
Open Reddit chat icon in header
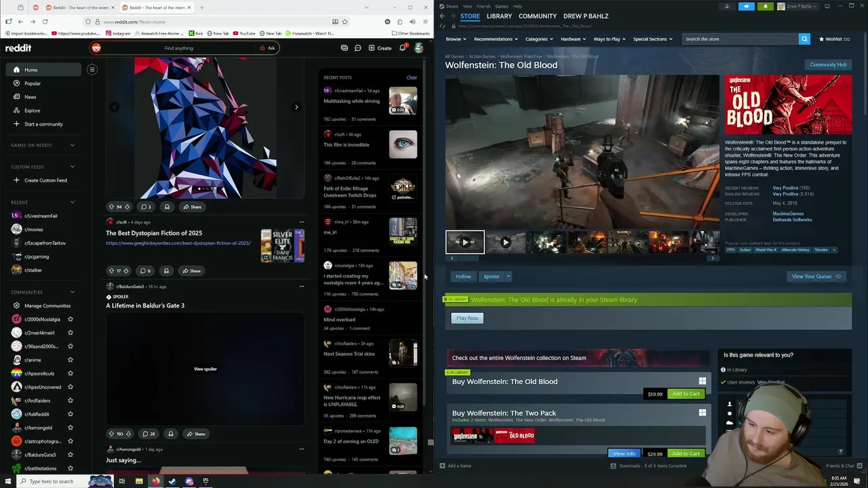[357, 48]
